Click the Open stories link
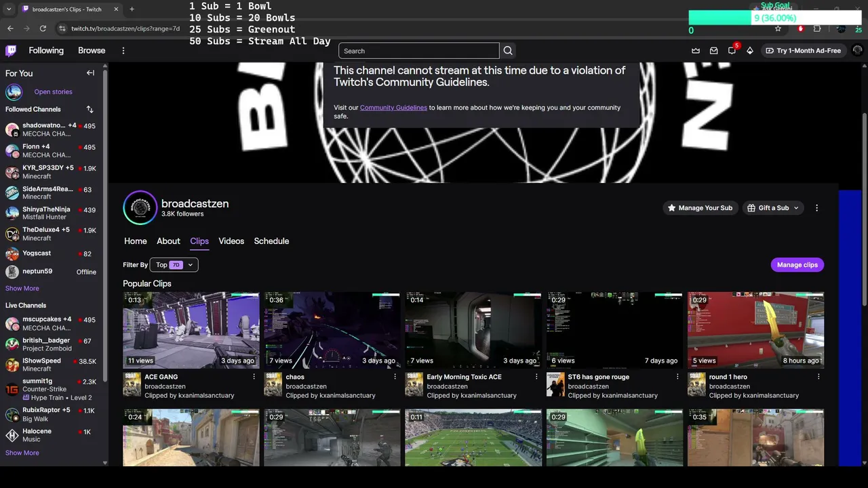Viewport: 868px width, 488px height. click(x=54, y=92)
